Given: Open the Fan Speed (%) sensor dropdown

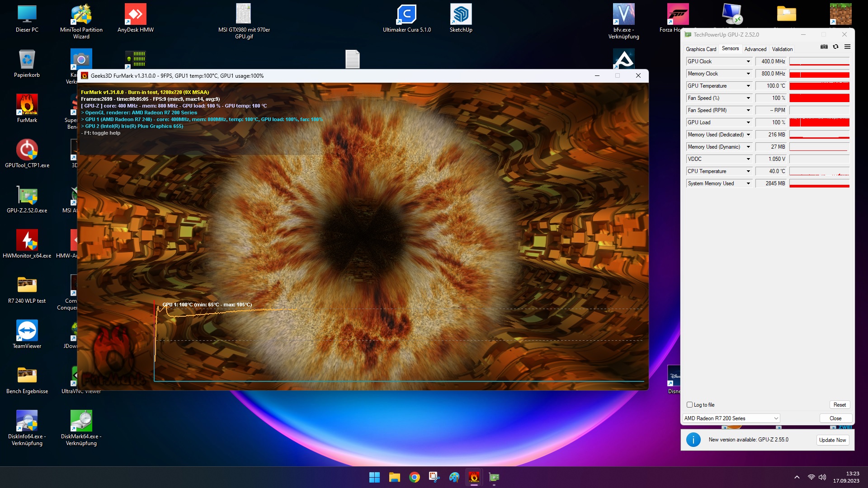Looking at the screenshot, I should [x=748, y=98].
